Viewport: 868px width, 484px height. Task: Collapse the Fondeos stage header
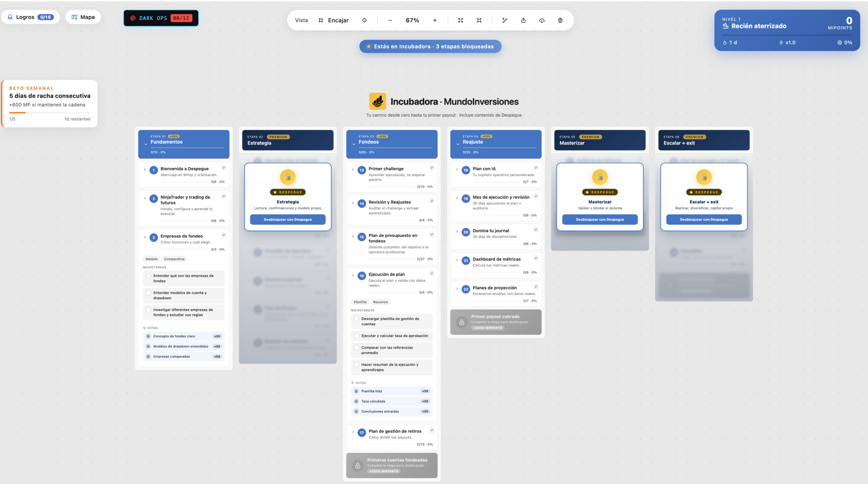354,144
